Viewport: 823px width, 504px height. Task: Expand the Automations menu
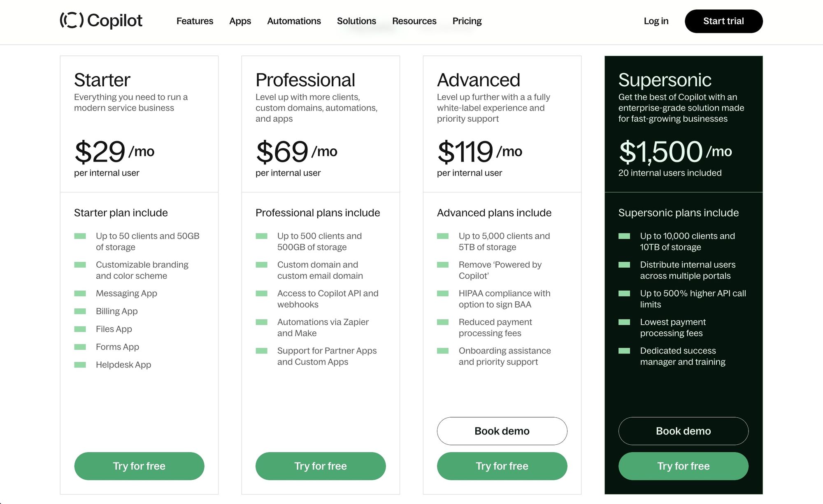[294, 21]
